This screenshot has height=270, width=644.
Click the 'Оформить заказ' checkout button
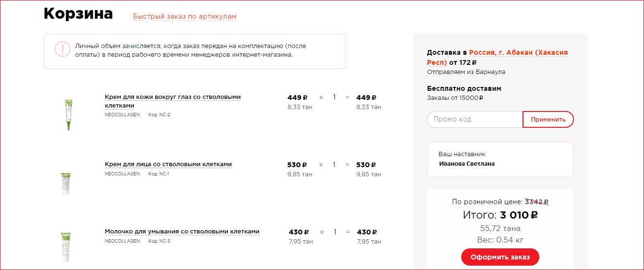click(x=500, y=257)
